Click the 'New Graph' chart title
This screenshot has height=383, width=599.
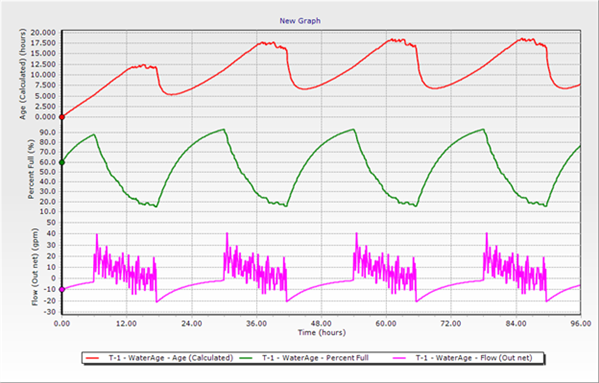point(300,21)
